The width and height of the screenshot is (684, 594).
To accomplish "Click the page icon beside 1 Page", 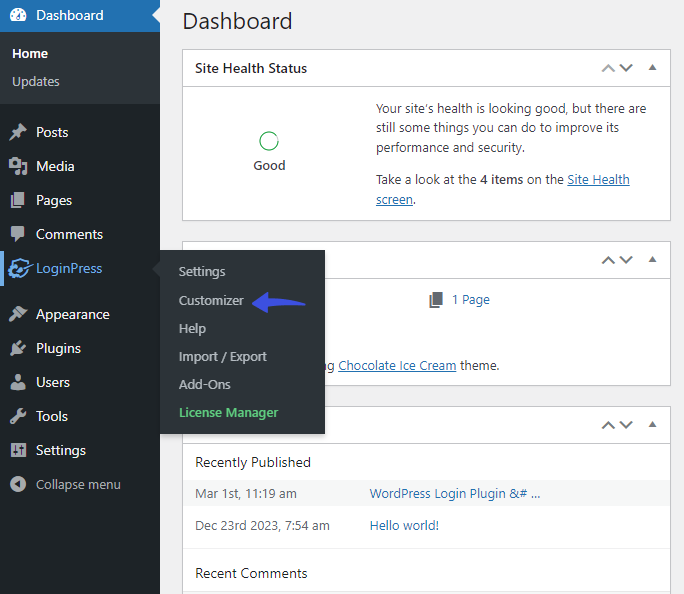I will (436, 300).
